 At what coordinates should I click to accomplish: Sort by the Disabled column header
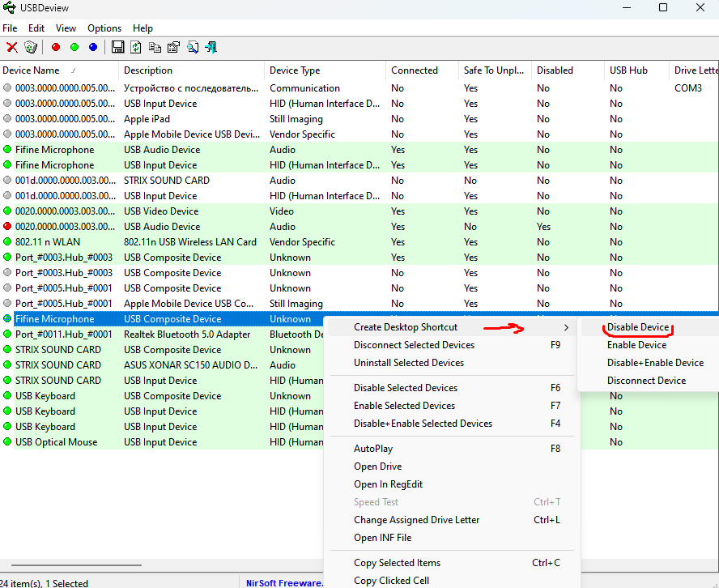[x=568, y=70]
